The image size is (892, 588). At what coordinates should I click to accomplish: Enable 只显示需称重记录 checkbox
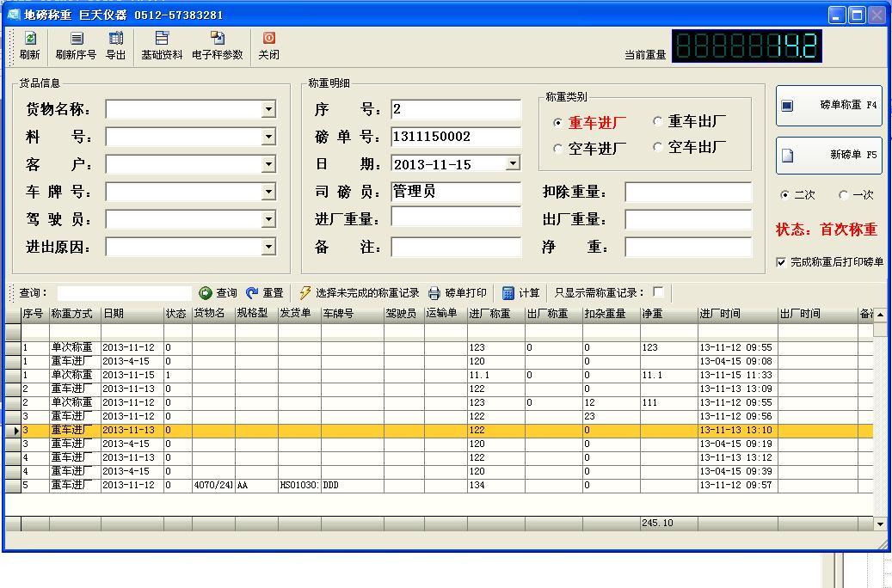click(658, 292)
